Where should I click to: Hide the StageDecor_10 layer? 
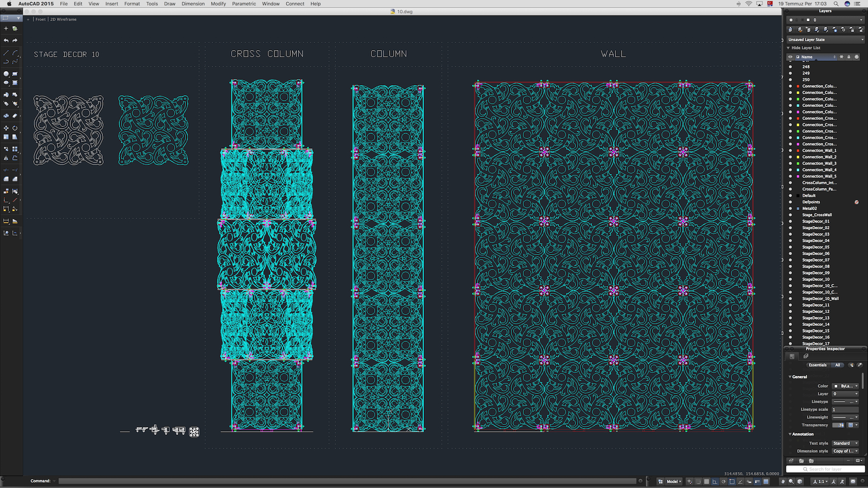(790, 279)
